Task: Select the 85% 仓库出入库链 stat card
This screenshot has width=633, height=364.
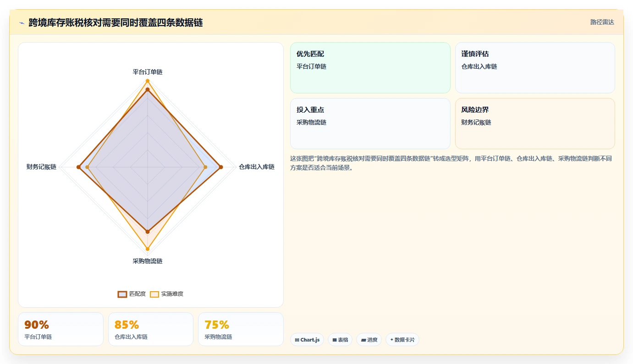Action: click(x=151, y=329)
